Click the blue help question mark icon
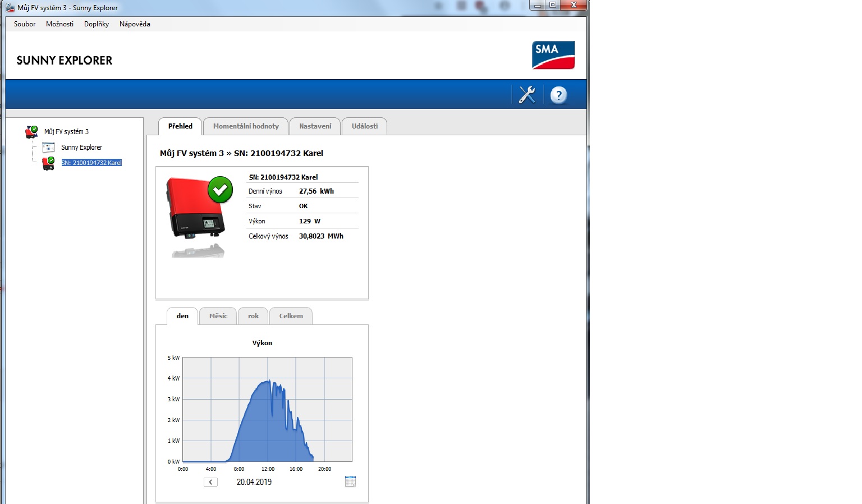Image resolution: width=862 pixels, height=504 pixels. point(558,95)
